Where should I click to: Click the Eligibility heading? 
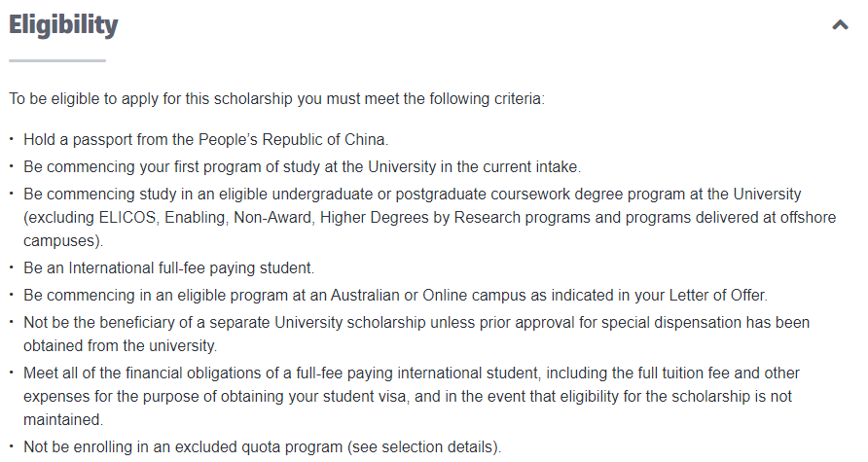click(63, 25)
